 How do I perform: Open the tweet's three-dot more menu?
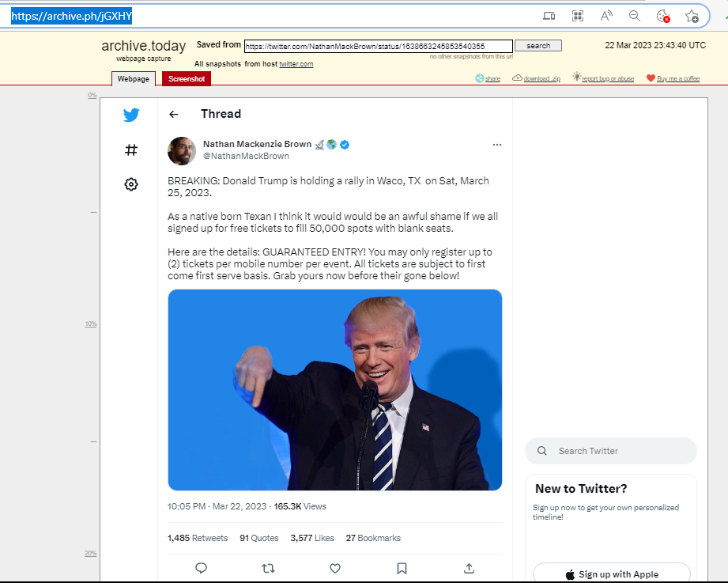[496, 145]
